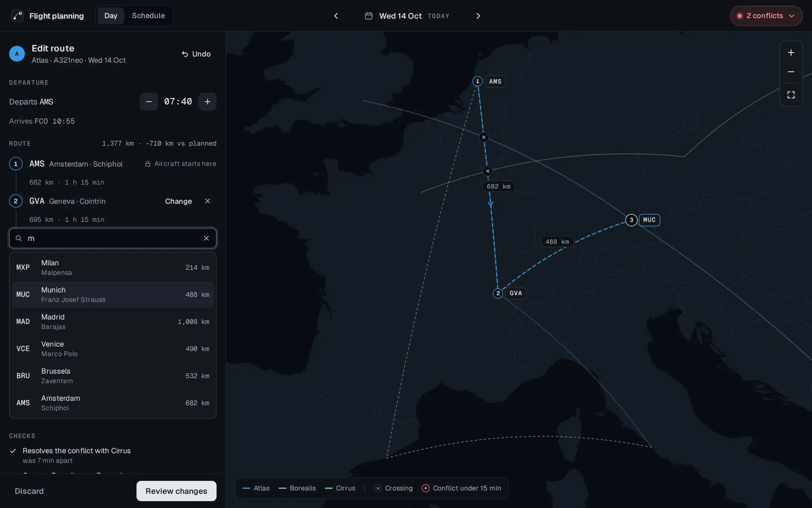Click the 682 km distance label on map
Viewport: 812px width, 508px height.
(x=499, y=186)
